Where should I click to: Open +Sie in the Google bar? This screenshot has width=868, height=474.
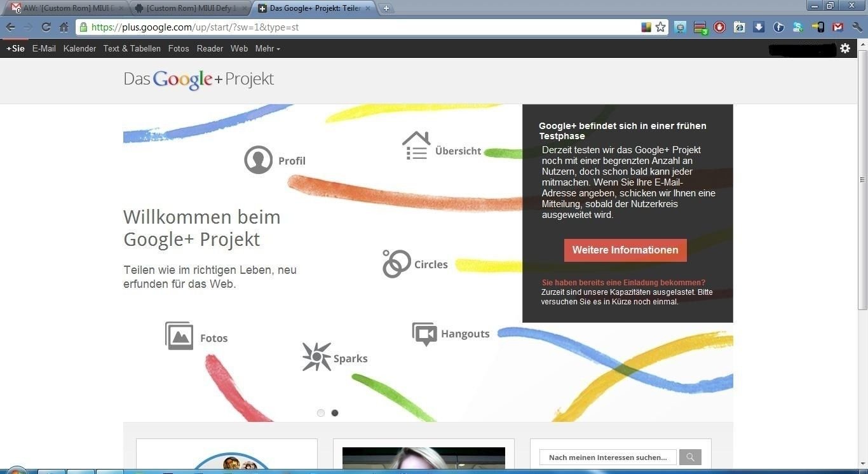click(x=15, y=48)
